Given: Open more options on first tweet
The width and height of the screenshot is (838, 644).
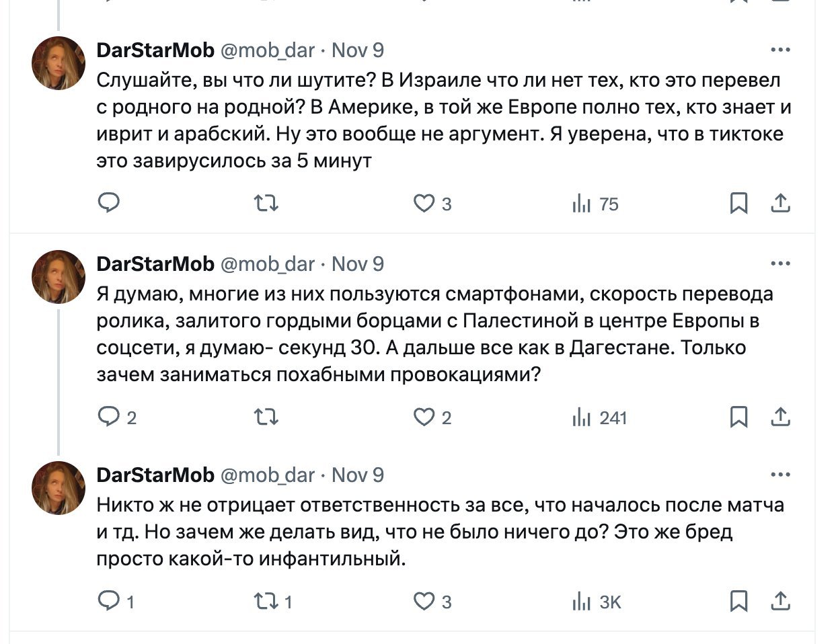Looking at the screenshot, I should [x=780, y=50].
